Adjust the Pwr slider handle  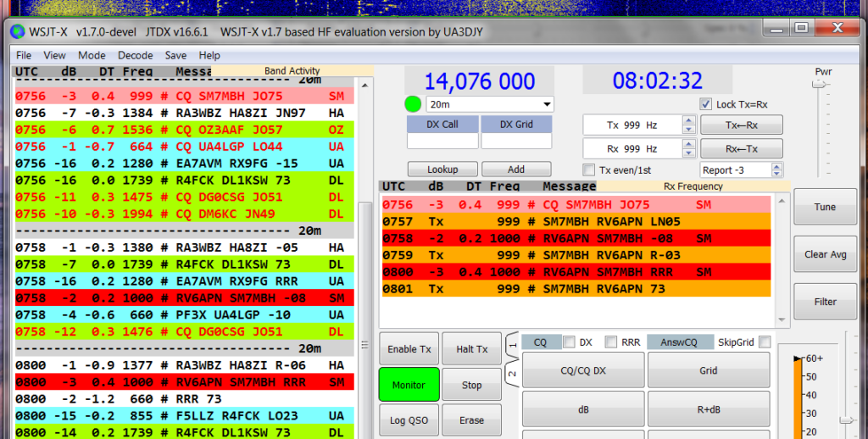(x=820, y=84)
